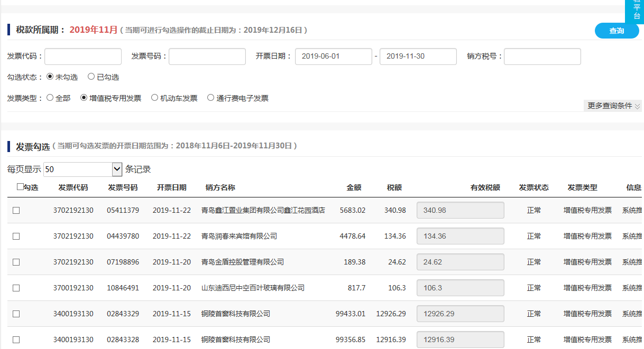The height and width of the screenshot is (349, 644).
Task: Select 机动车发票 invoice type
Action: [x=154, y=98]
